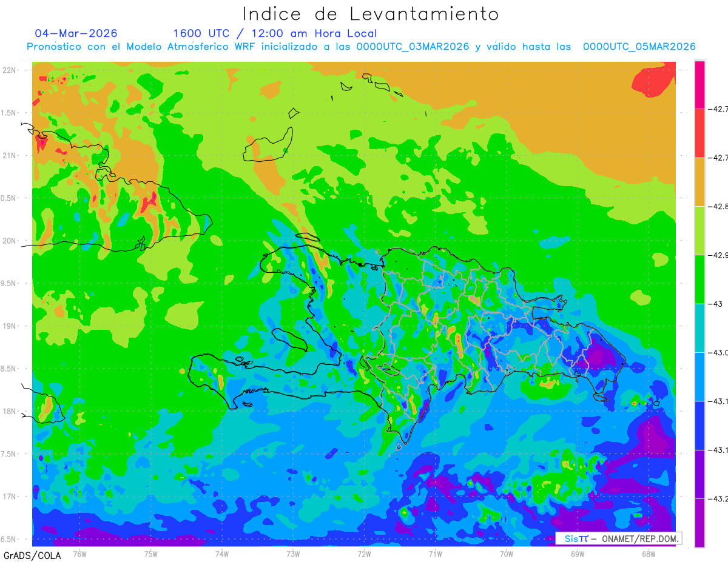Click the '-43.2' colorbar value
This screenshot has width=728, height=562.
click(720, 498)
